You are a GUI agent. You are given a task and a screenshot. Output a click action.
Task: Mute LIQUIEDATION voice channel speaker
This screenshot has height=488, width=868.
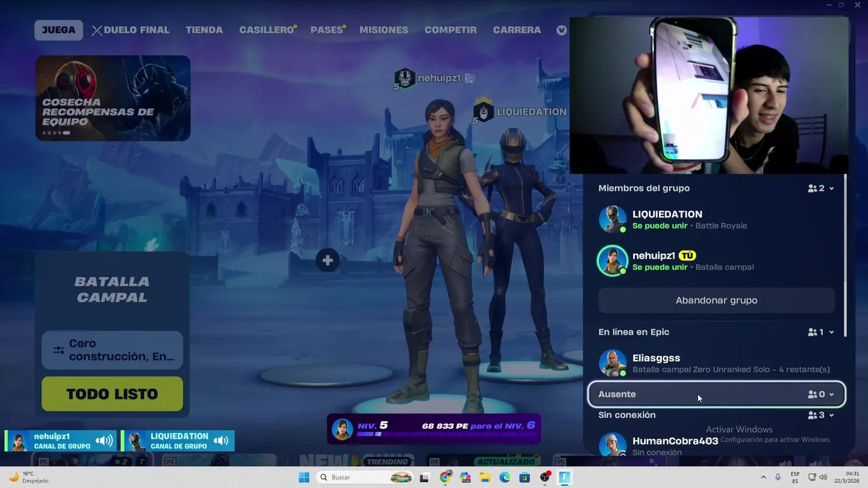[221, 441]
